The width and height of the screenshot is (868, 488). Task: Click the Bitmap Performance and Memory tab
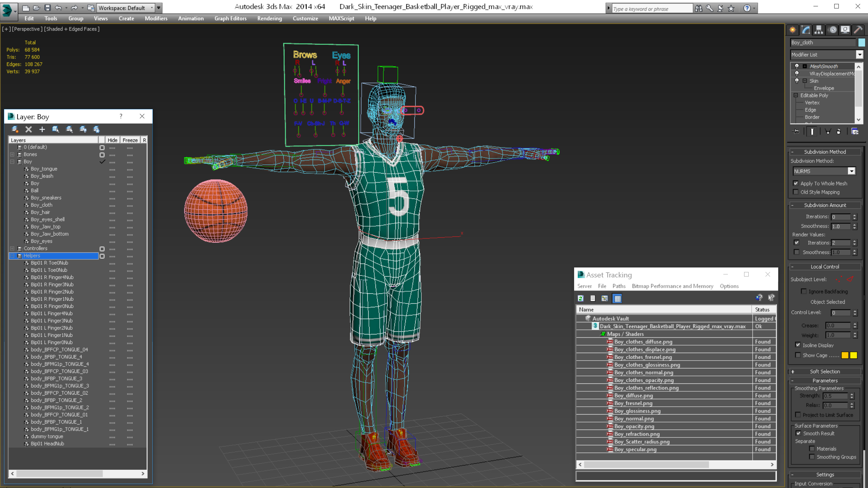[672, 286]
